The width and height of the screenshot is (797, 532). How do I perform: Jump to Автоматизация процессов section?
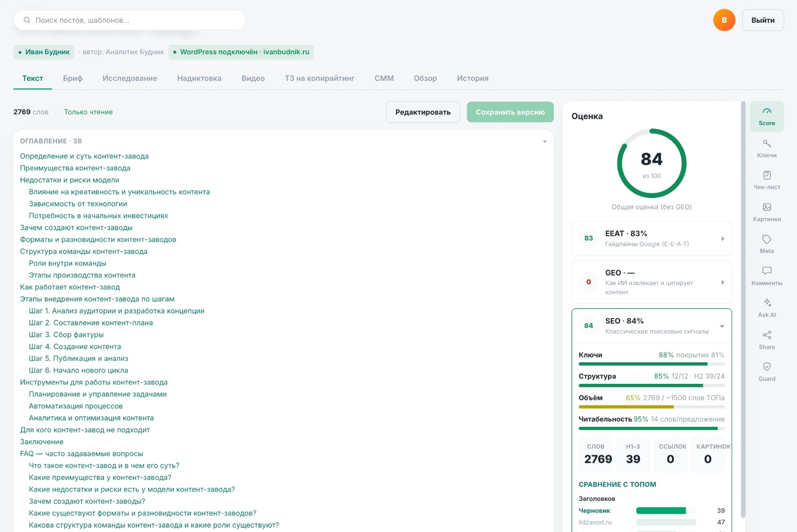pyautogui.click(x=76, y=406)
